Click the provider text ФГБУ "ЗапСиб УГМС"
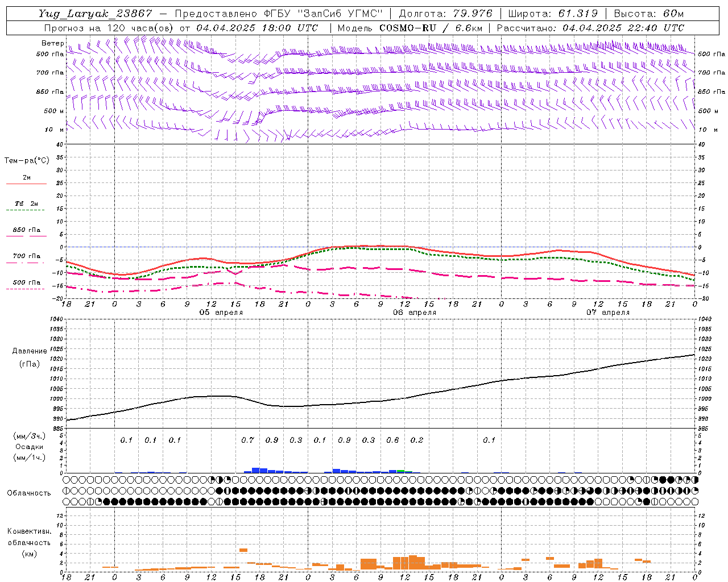728x582 pixels. 323,14
